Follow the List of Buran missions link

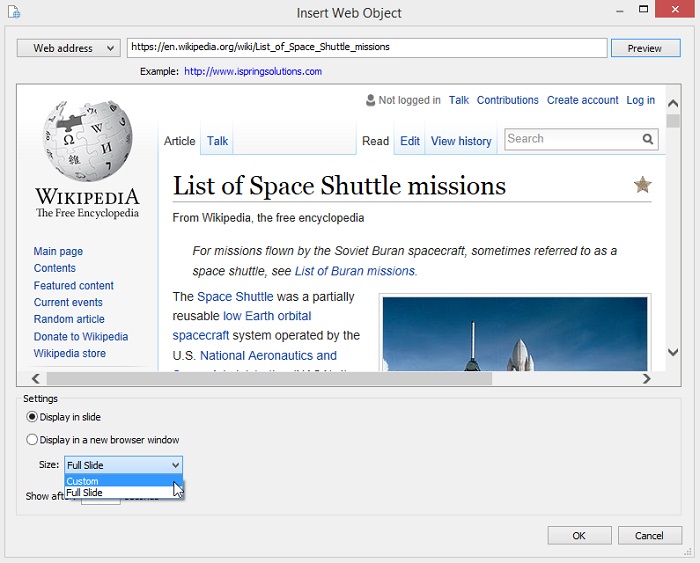[355, 271]
